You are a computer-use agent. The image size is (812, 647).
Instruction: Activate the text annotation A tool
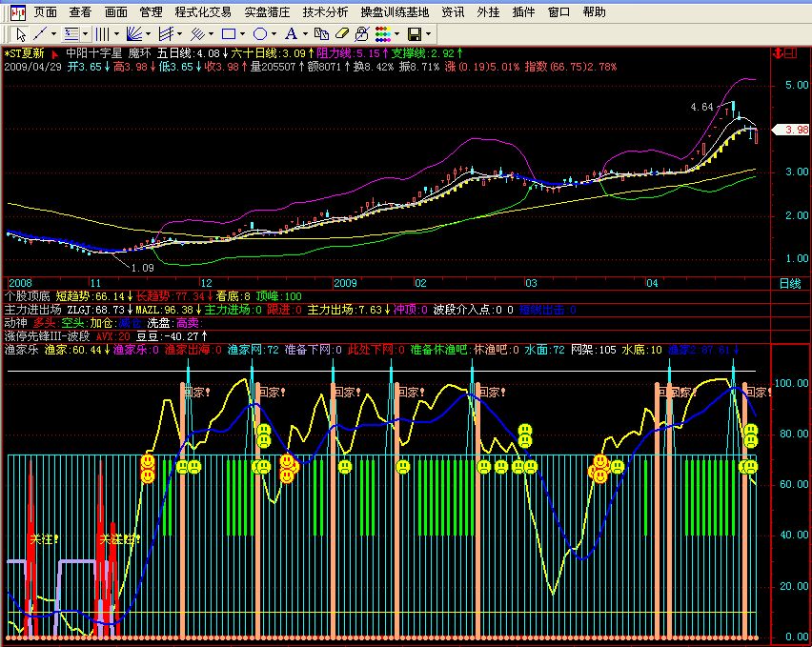point(291,33)
